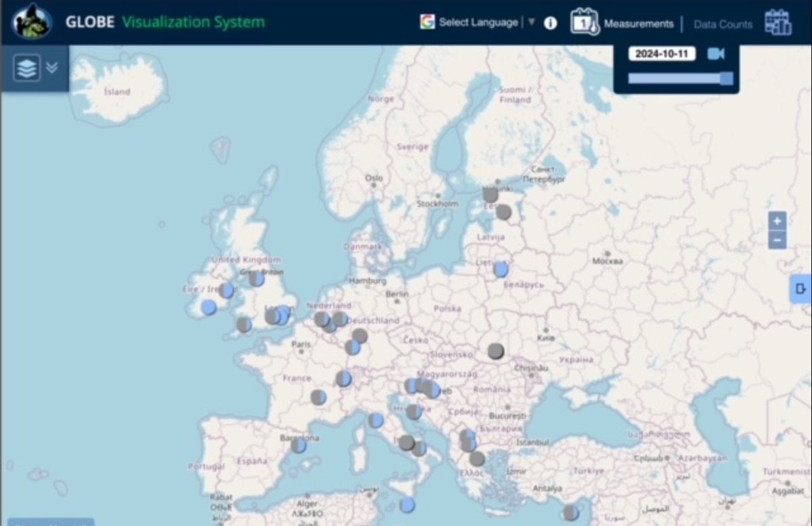Screen dimensions: 812x526
Task: Click the Paris city label
Action: [x=301, y=344]
